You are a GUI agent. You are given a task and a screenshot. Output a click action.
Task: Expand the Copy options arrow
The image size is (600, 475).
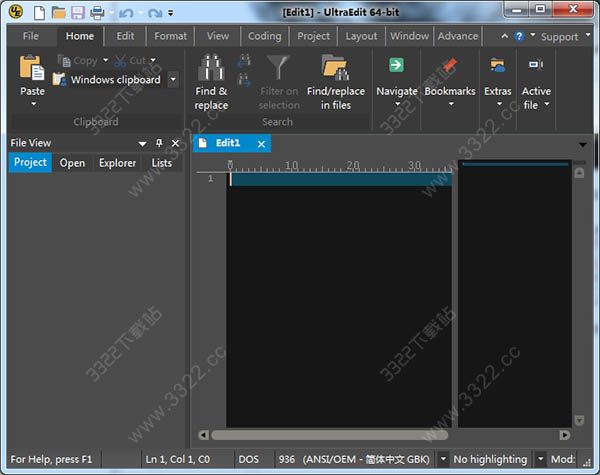[106, 60]
